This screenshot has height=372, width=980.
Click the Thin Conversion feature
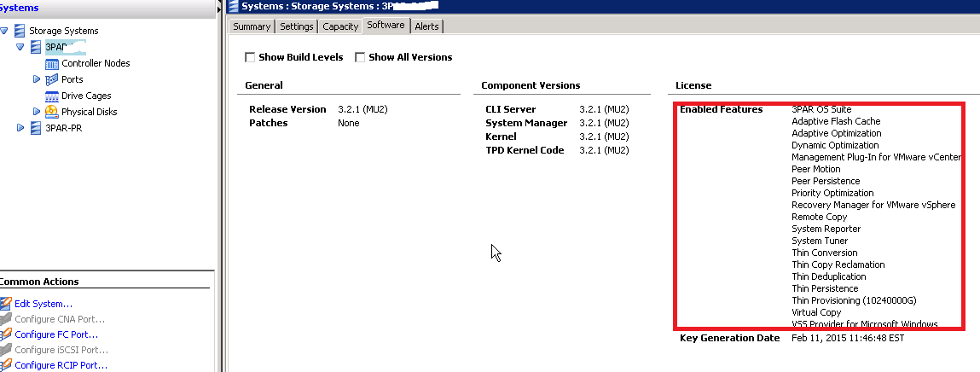825,253
